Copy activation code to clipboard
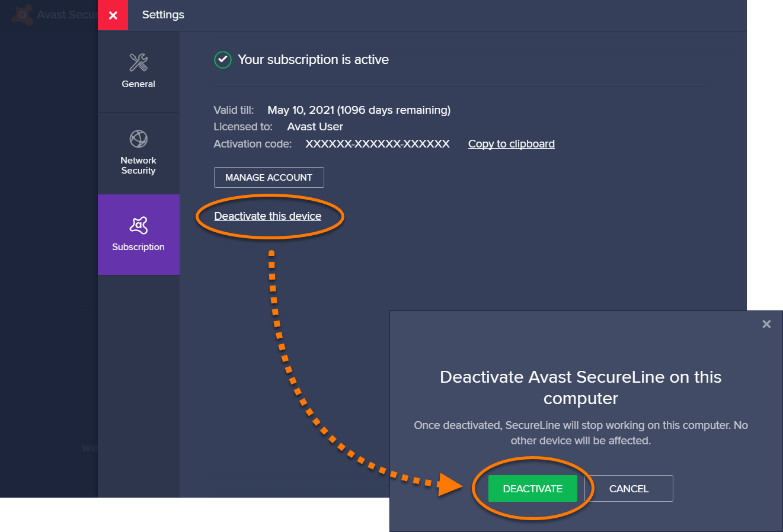The image size is (783, 532). click(x=512, y=144)
